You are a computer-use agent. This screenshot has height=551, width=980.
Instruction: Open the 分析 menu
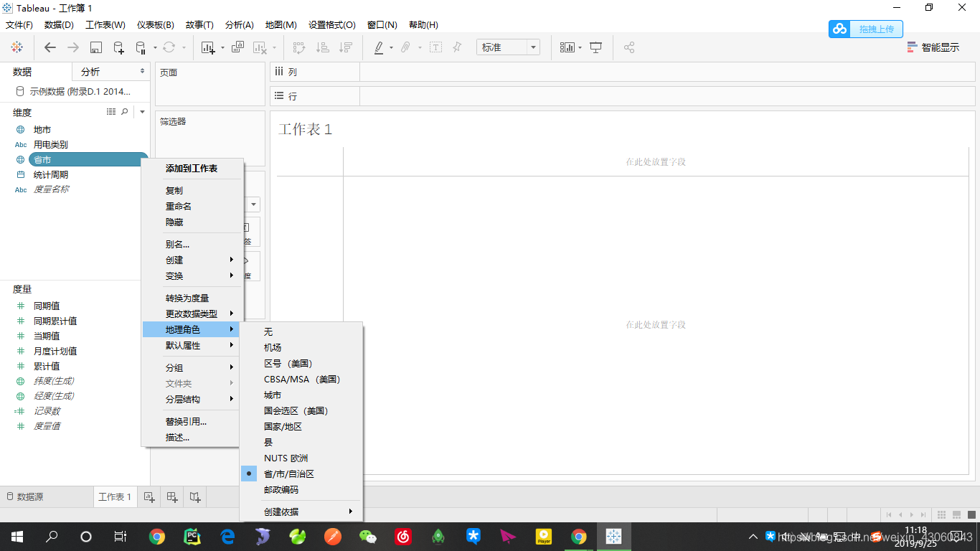point(238,24)
